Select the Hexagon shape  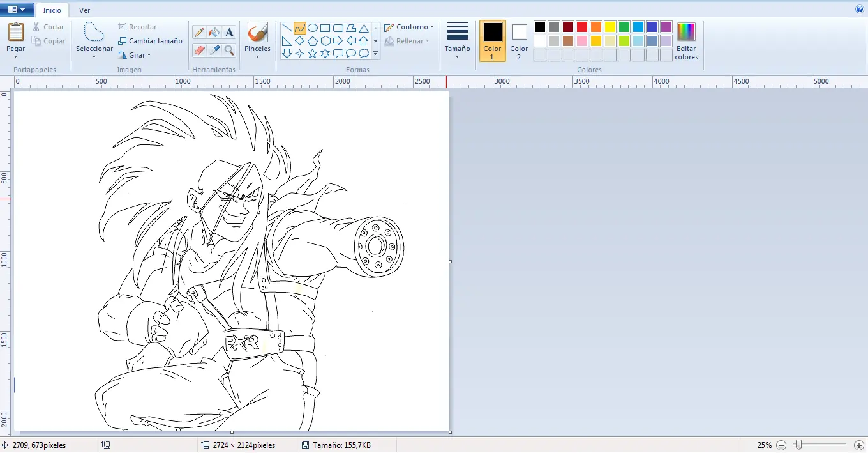(325, 41)
